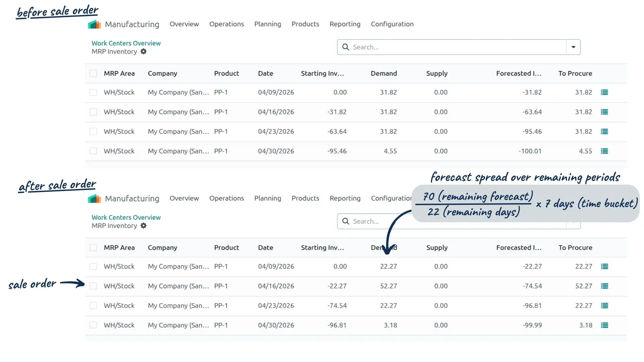644x362 pixels.
Task: Click the magnifier icon in the upper search bar
Action: [346, 47]
